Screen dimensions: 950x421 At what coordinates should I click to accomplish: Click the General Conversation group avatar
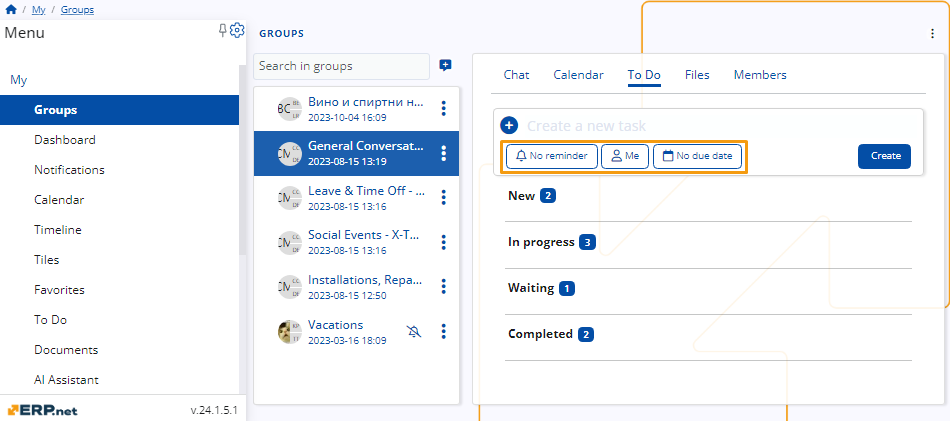click(290, 153)
